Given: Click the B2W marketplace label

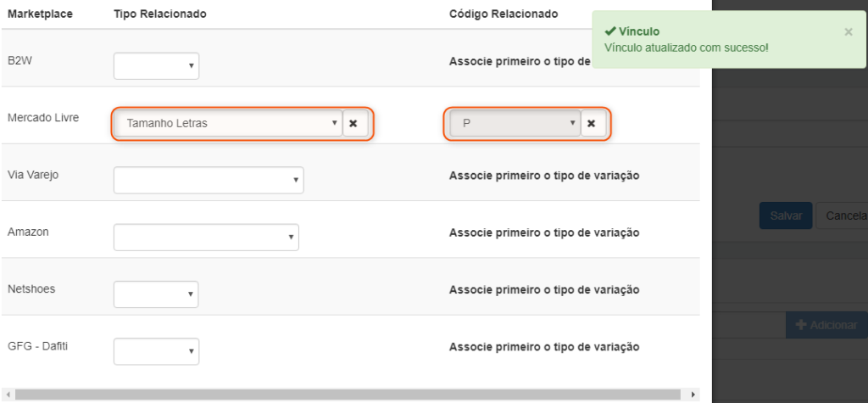Looking at the screenshot, I should [19, 60].
